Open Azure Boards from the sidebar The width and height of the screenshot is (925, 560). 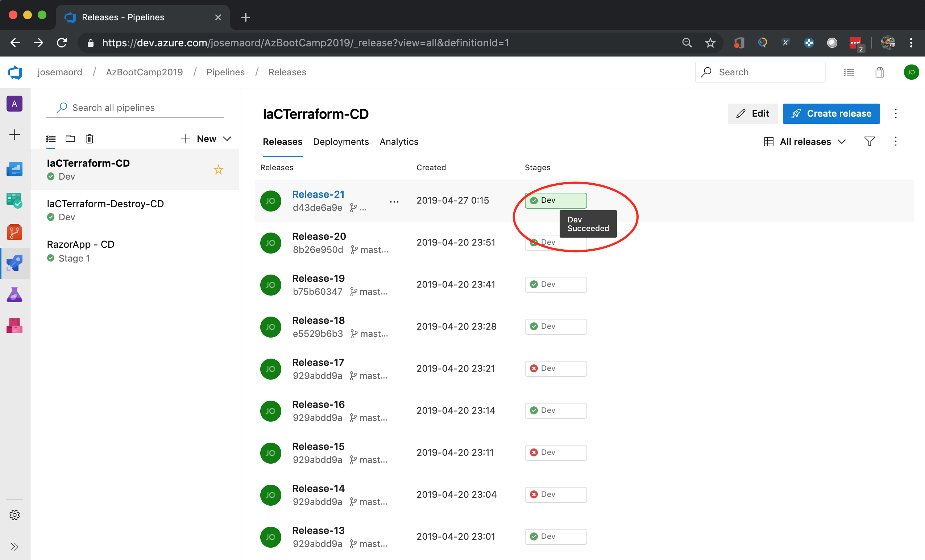pyautogui.click(x=14, y=200)
